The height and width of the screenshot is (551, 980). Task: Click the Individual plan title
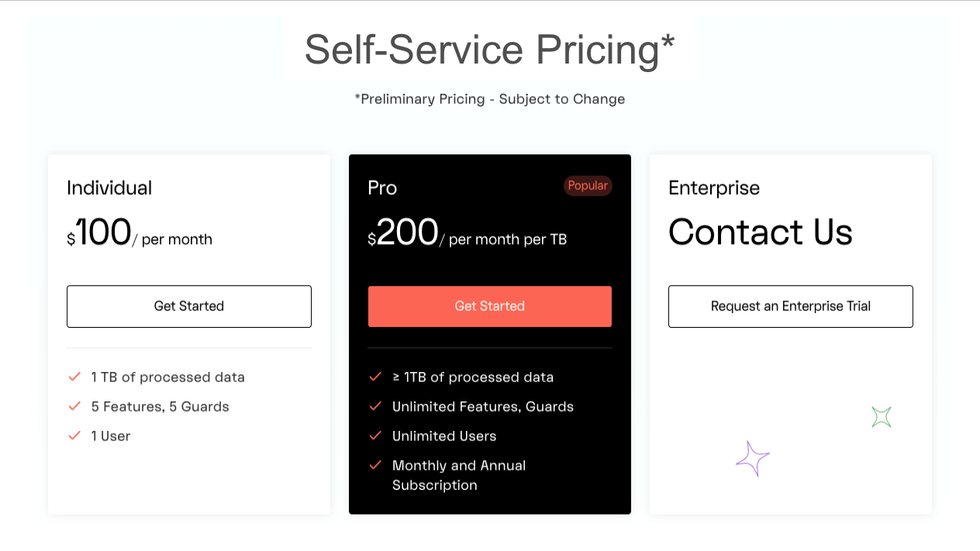pos(109,188)
